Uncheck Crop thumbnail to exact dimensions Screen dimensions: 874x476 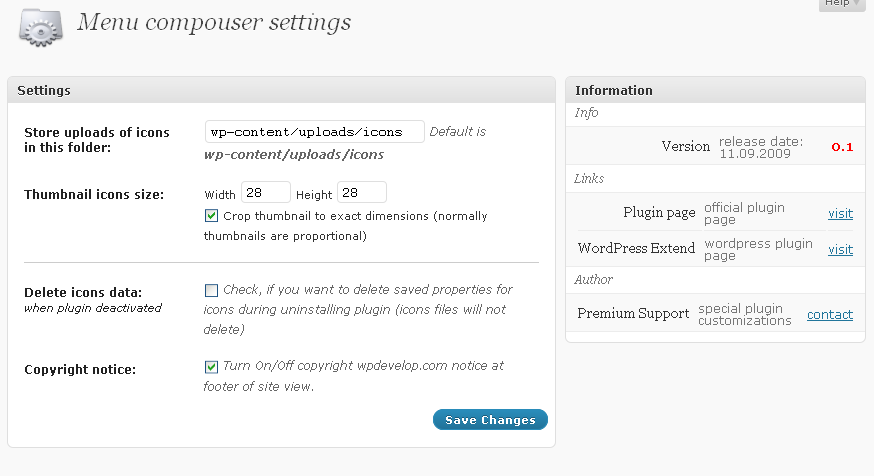pos(211,216)
